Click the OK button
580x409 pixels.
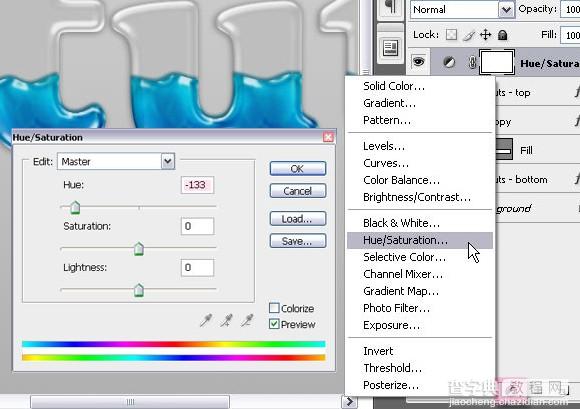[298, 169]
